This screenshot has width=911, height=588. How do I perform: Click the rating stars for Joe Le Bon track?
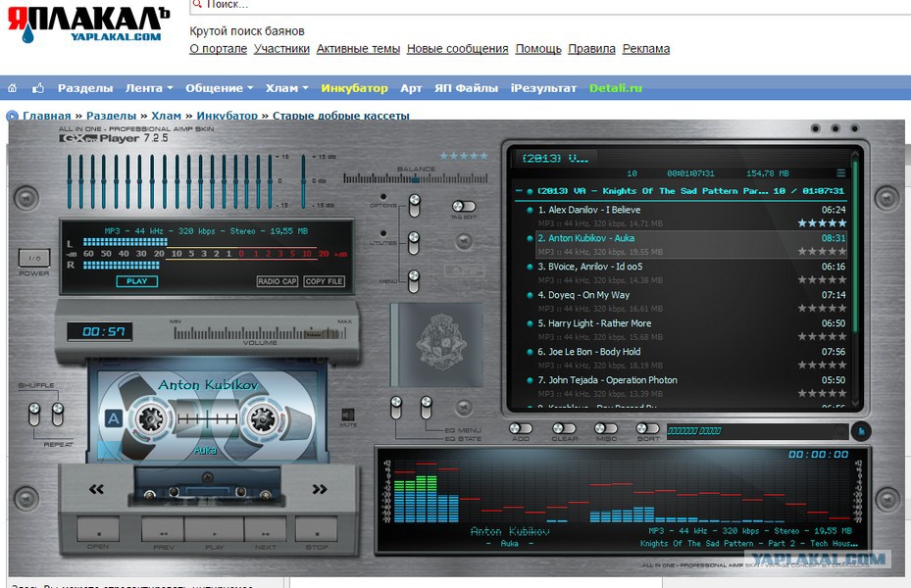(x=822, y=366)
